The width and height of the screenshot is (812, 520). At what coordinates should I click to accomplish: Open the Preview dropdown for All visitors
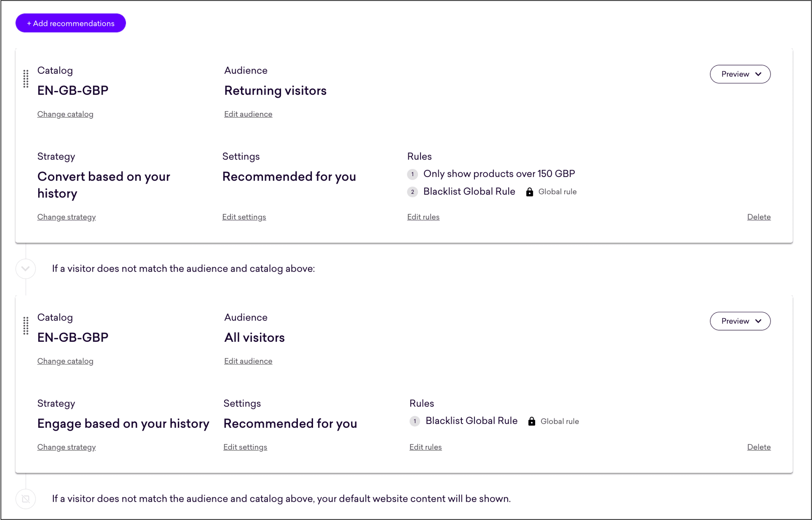740,321
